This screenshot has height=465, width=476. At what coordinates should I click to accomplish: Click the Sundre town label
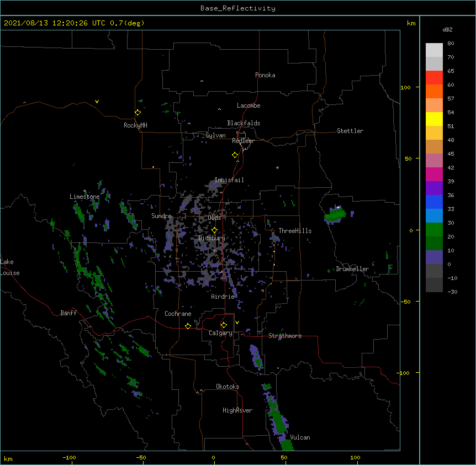tap(161, 216)
